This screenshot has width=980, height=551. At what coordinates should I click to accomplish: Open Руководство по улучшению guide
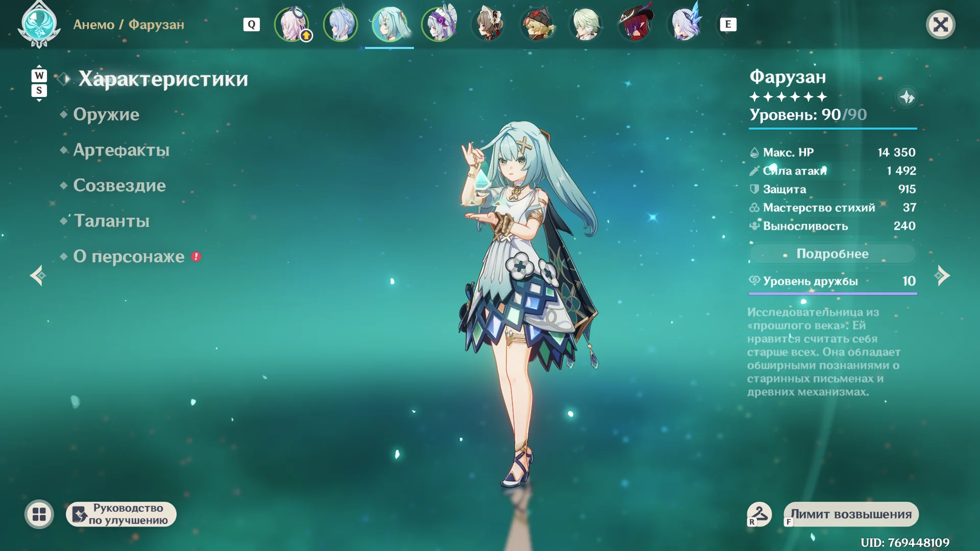click(x=121, y=514)
